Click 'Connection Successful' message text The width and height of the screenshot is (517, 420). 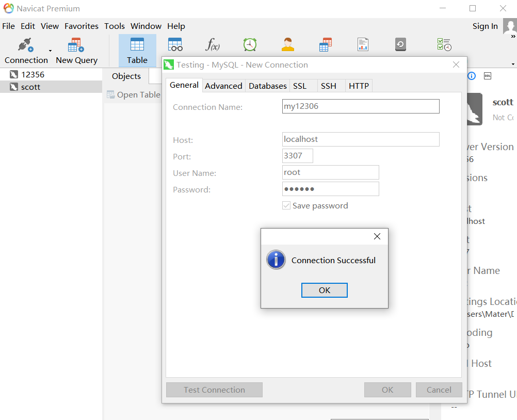333,261
